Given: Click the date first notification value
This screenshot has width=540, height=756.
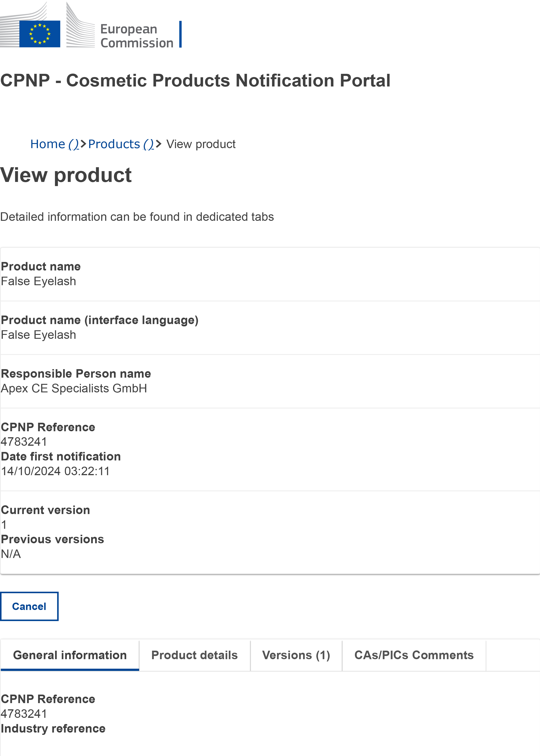Looking at the screenshot, I should click(x=55, y=471).
